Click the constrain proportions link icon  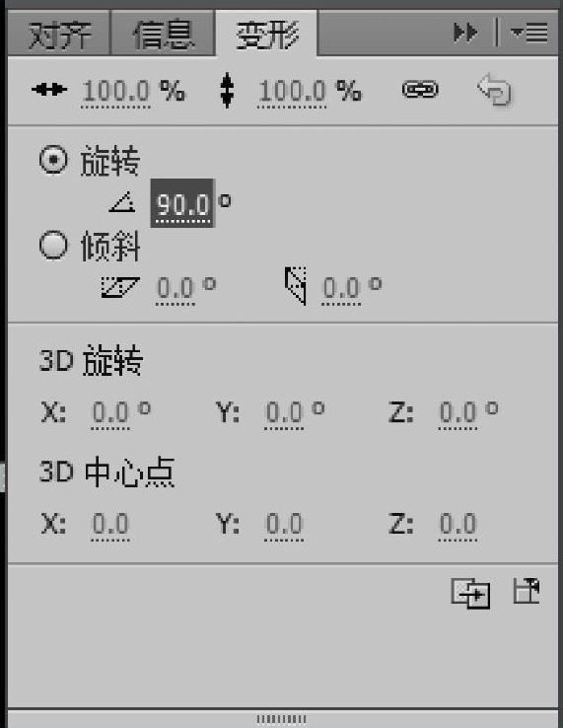420,90
